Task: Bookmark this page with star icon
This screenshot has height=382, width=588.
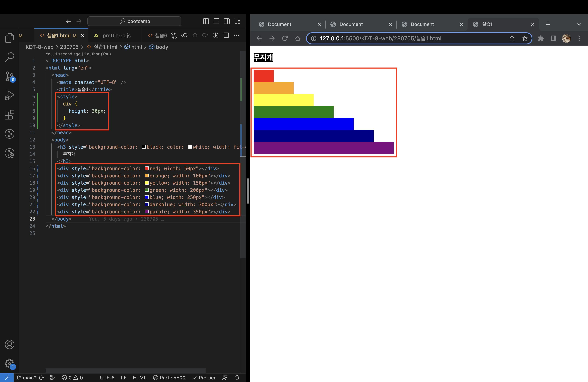Action: click(x=525, y=38)
